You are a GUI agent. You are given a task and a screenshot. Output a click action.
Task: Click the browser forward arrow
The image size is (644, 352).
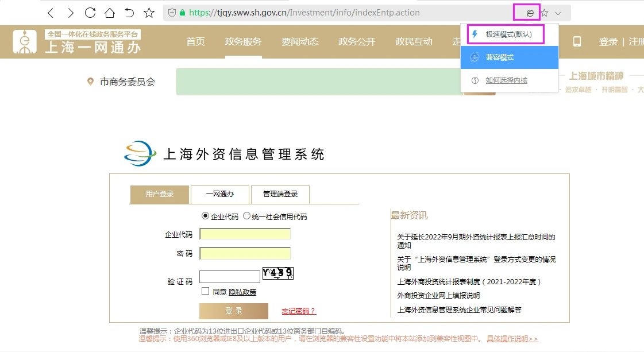(x=70, y=13)
